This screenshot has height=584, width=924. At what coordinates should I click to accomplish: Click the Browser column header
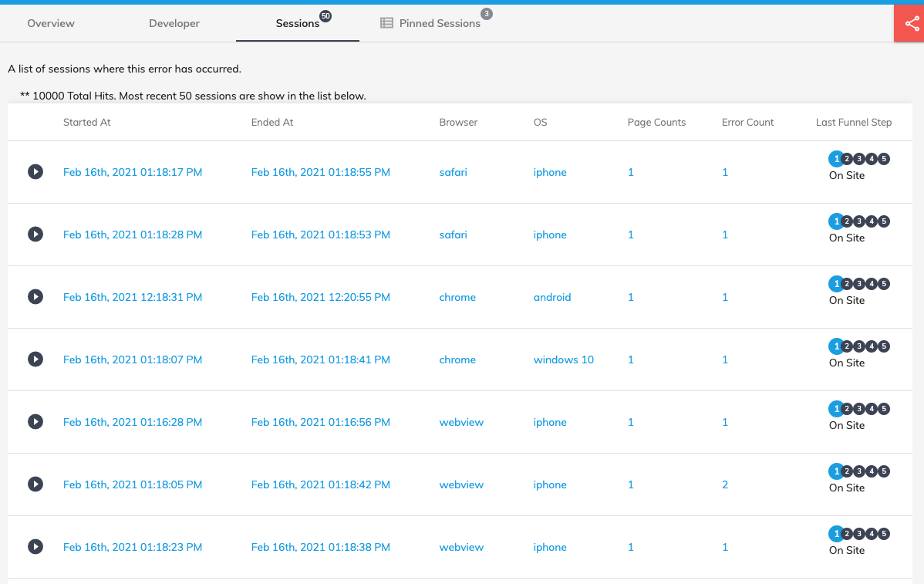pos(458,122)
